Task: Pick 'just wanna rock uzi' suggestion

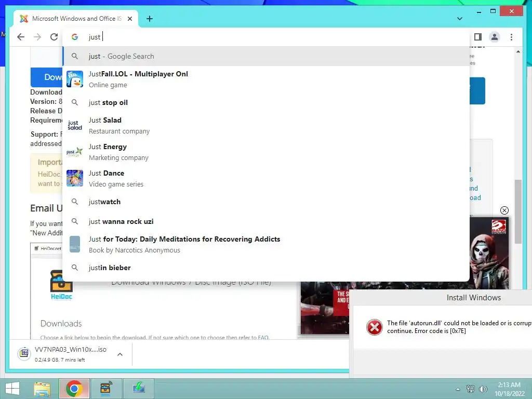Action: click(x=266, y=221)
